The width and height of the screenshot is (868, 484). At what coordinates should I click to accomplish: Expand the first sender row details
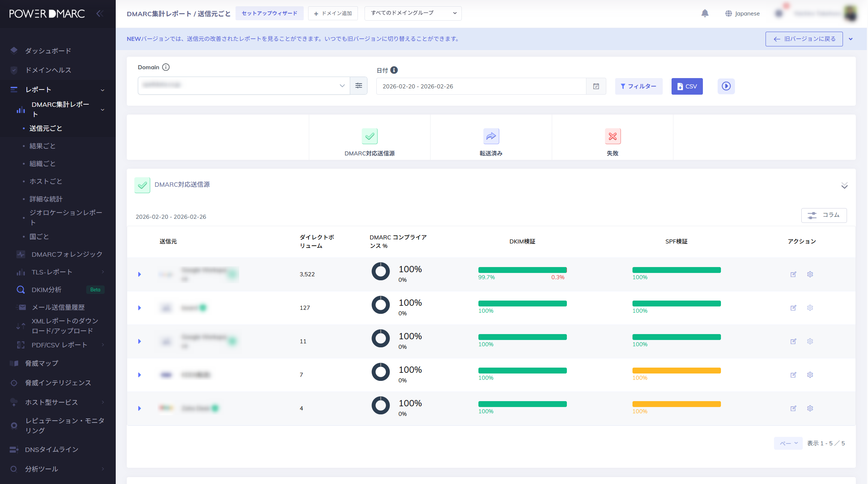[139, 274]
